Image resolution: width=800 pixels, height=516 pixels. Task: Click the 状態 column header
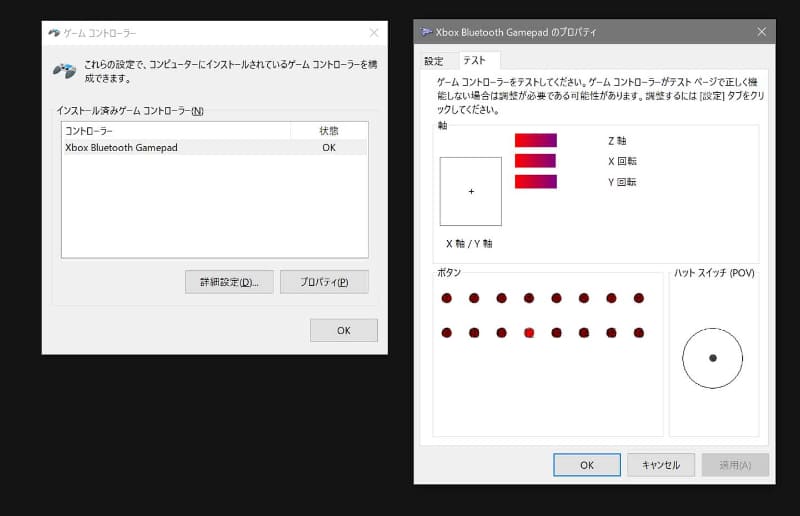click(x=329, y=131)
